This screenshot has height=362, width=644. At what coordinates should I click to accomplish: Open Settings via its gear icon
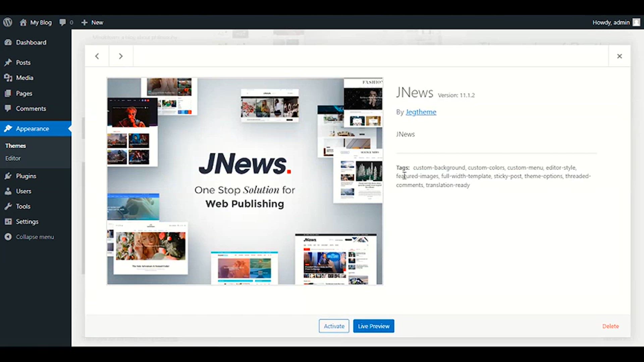coord(8,221)
